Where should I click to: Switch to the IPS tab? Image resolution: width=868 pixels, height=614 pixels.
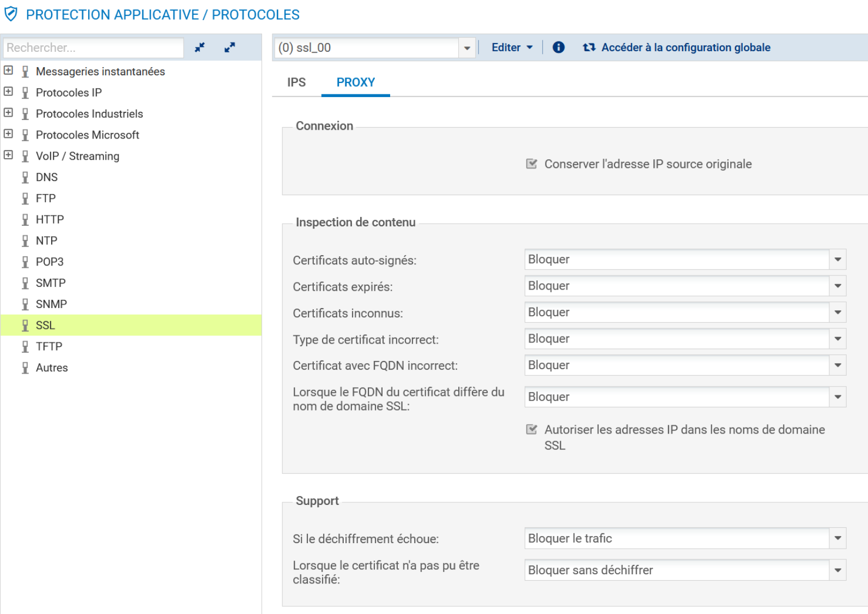[x=296, y=82]
